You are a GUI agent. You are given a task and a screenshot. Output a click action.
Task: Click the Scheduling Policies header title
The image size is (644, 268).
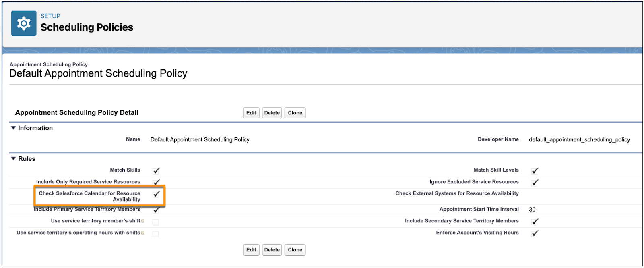point(87,27)
